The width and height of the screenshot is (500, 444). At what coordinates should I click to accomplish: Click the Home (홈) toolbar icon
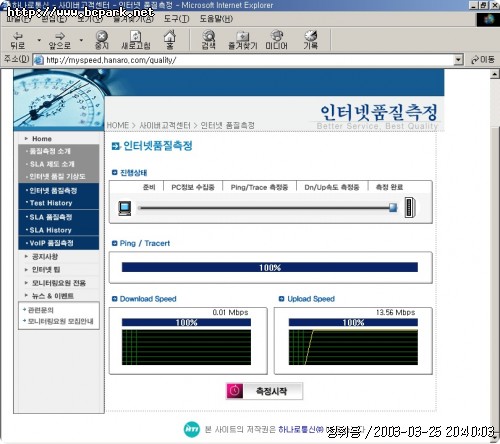[x=170, y=40]
